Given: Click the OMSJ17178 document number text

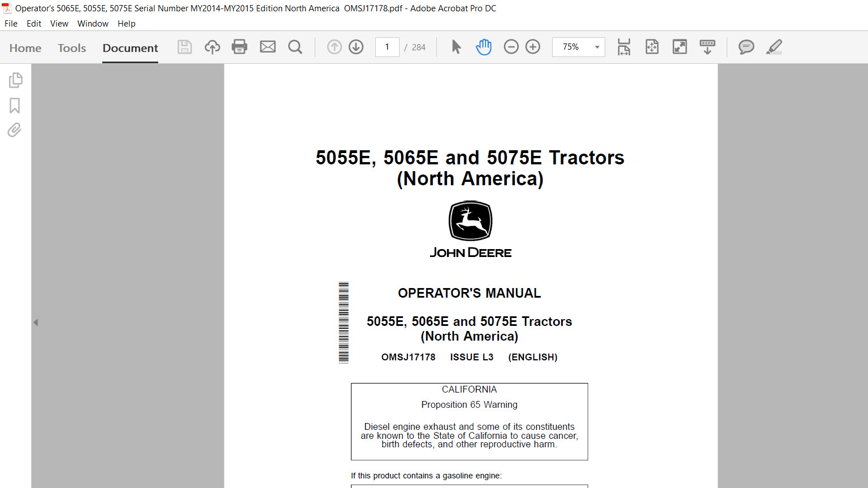Looking at the screenshot, I should coord(409,357).
